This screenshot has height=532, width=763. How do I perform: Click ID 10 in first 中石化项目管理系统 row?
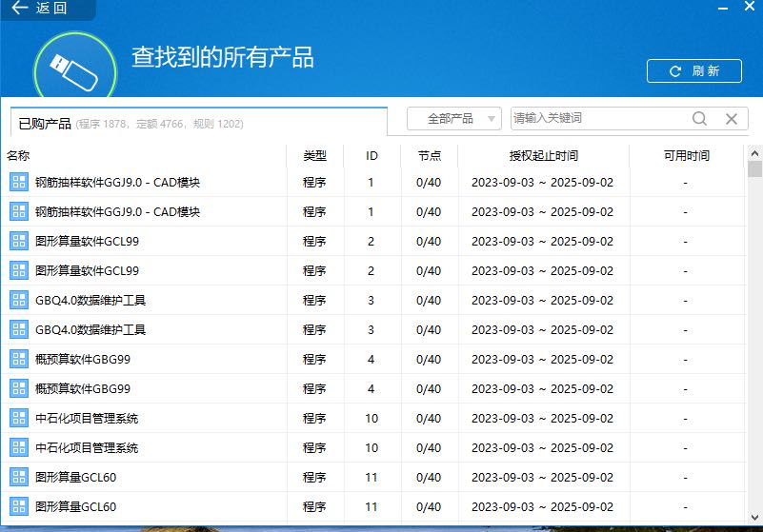coord(371,418)
